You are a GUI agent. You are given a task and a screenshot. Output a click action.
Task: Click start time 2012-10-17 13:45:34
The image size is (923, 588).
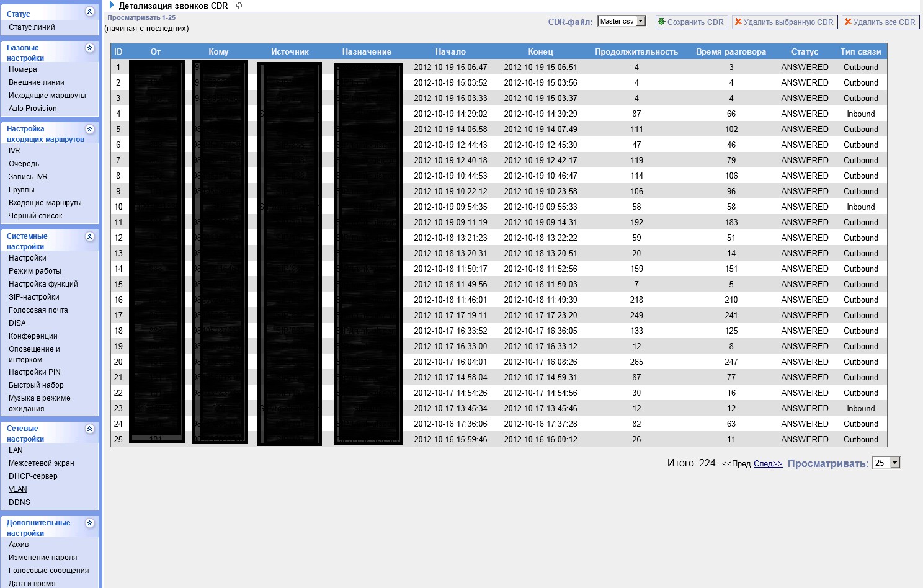450,408
